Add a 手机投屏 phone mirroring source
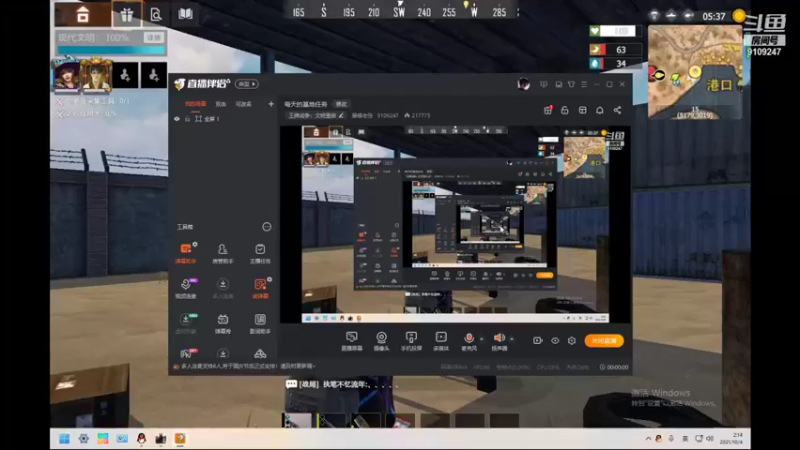 [411, 341]
